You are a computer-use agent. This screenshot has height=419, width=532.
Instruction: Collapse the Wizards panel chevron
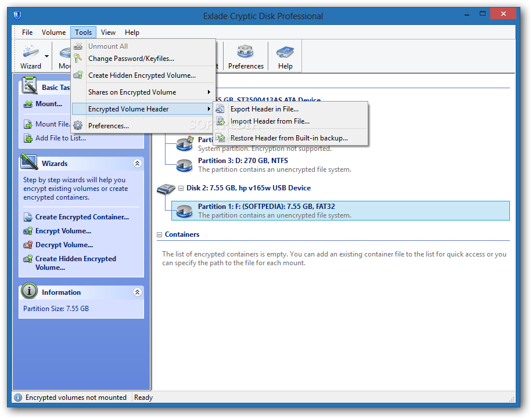pos(138,164)
